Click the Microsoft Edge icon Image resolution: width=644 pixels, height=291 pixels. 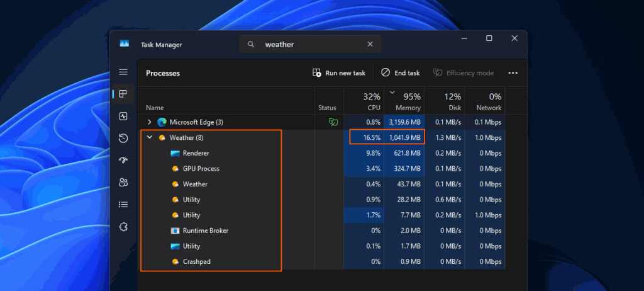(162, 122)
